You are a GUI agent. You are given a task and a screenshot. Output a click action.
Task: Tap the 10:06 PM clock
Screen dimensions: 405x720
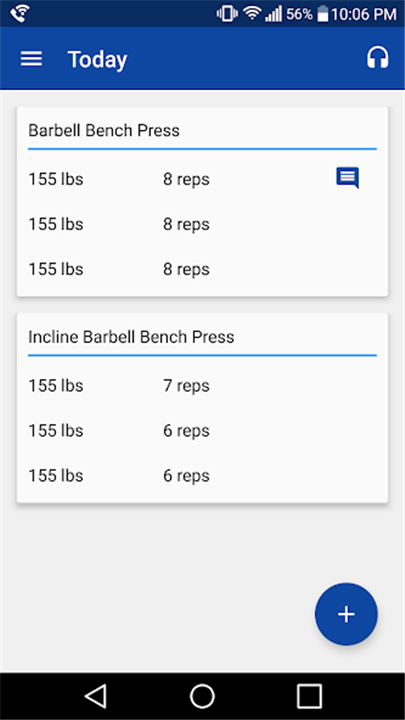click(x=364, y=14)
